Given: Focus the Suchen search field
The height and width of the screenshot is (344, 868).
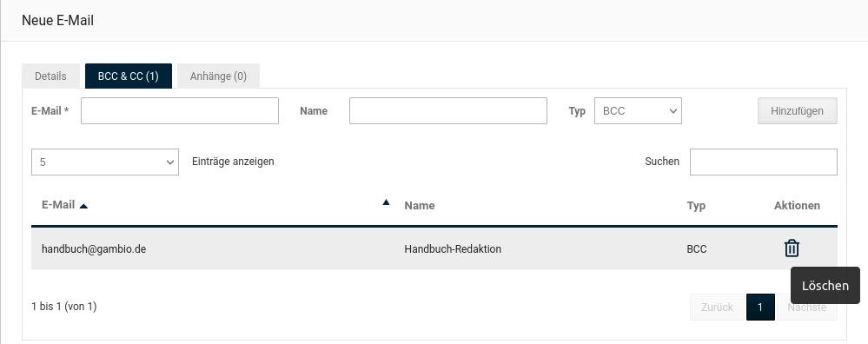Looking at the screenshot, I should pos(764,162).
